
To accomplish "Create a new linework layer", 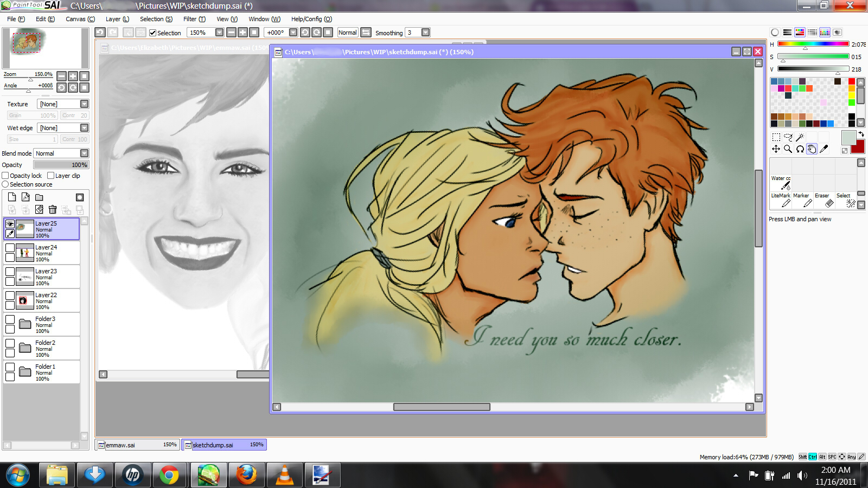I will [25, 197].
